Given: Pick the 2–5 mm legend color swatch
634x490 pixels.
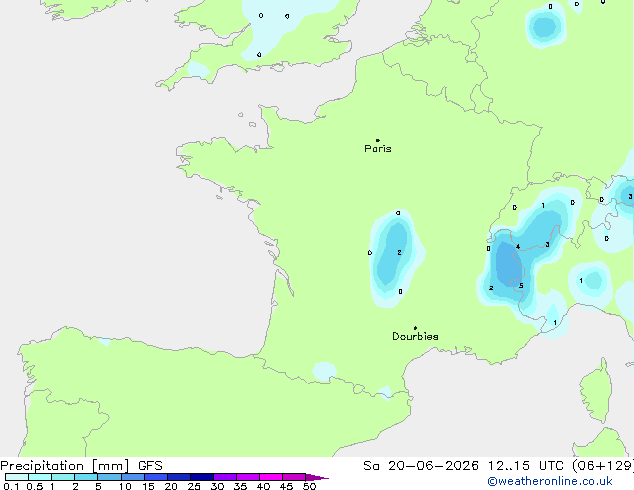Looking at the screenshot, I should [86, 477].
